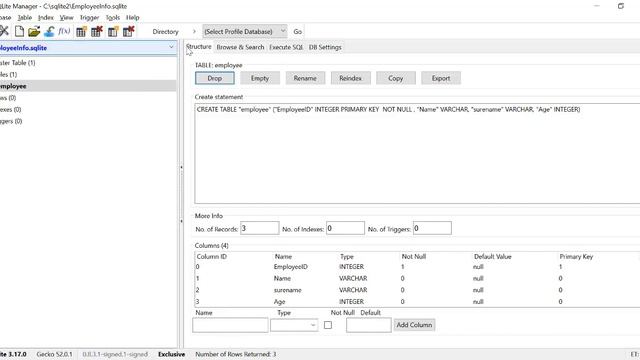
Task: Click the Connect Database open folder icon
Action: pos(34,31)
